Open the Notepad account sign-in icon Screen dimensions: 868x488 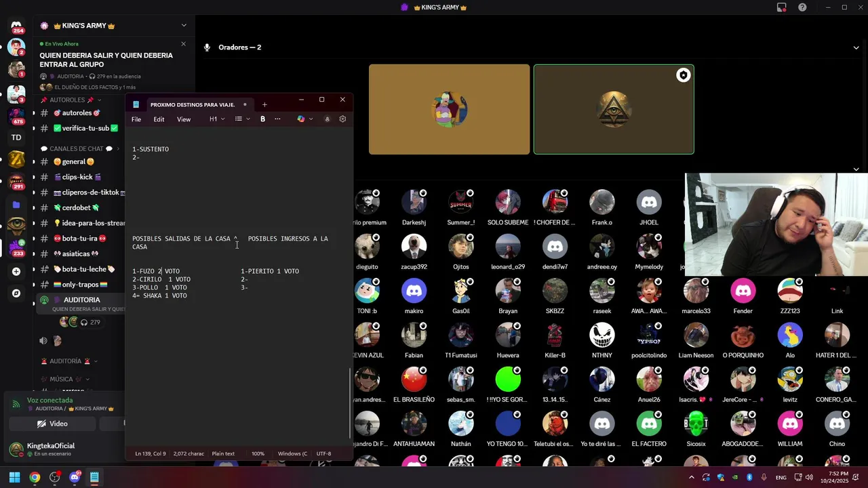pos(327,119)
